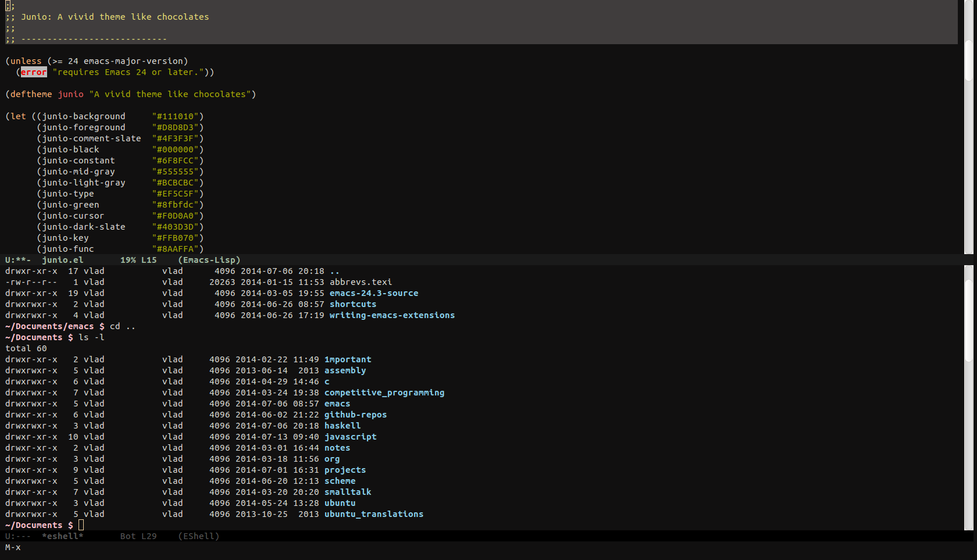Click junio-dark-slate variable name
Screen dimensions: 977x560
83,227
